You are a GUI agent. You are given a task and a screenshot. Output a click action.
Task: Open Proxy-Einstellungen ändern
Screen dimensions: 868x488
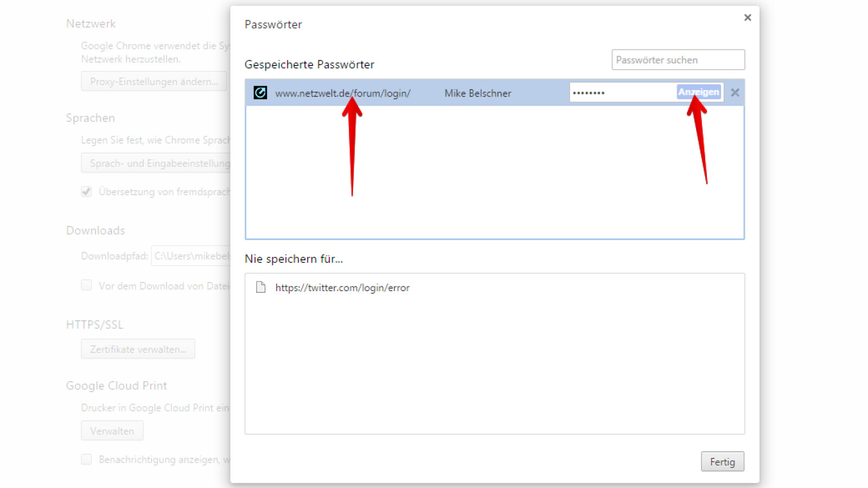point(154,81)
